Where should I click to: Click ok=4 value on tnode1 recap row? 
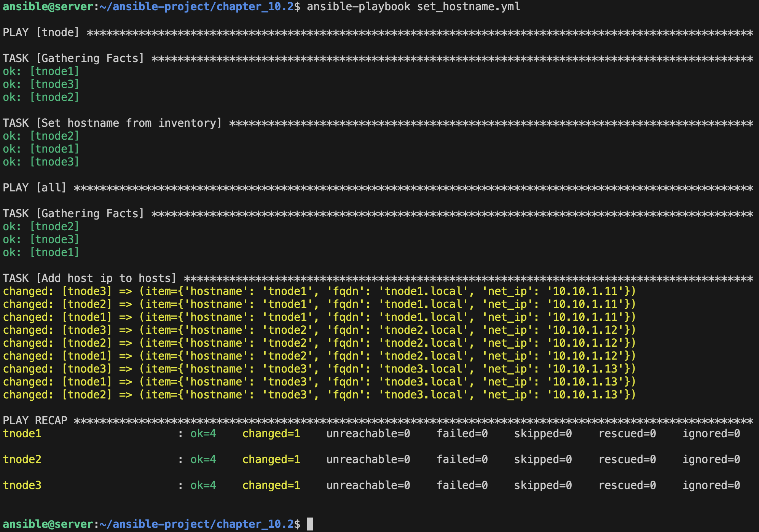203,433
